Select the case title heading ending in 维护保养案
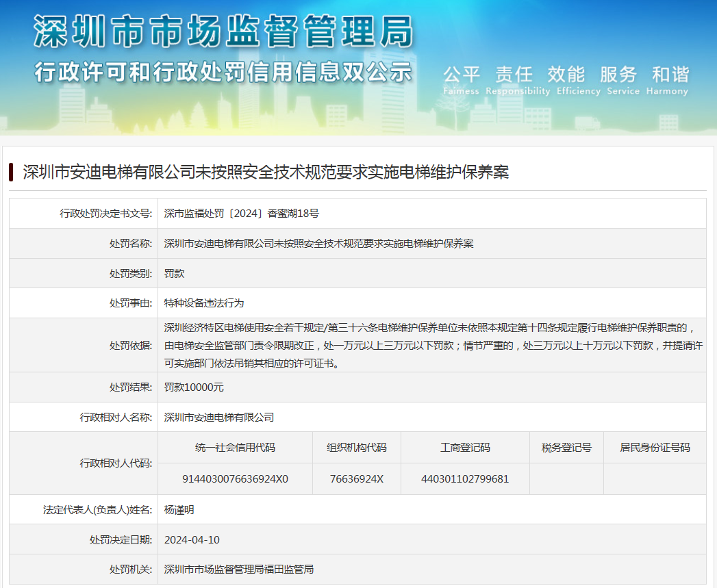 pos(266,172)
